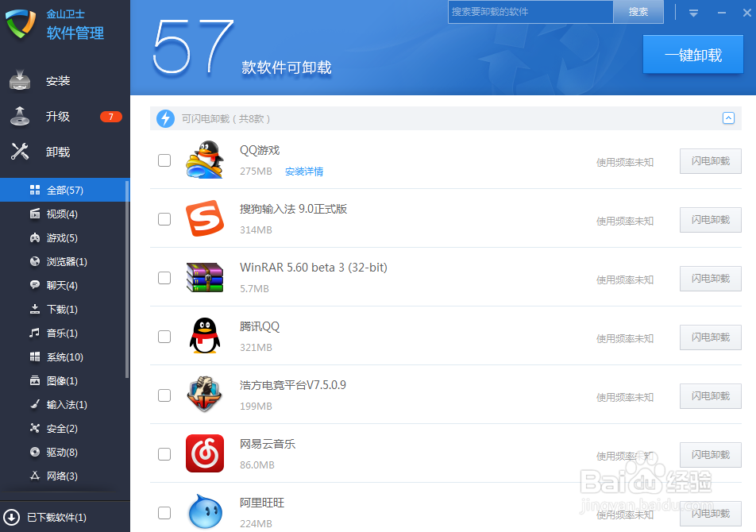Check the box for 腾讯QQ
This screenshot has height=532, width=756.
pyautogui.click(x=164, y=337)
